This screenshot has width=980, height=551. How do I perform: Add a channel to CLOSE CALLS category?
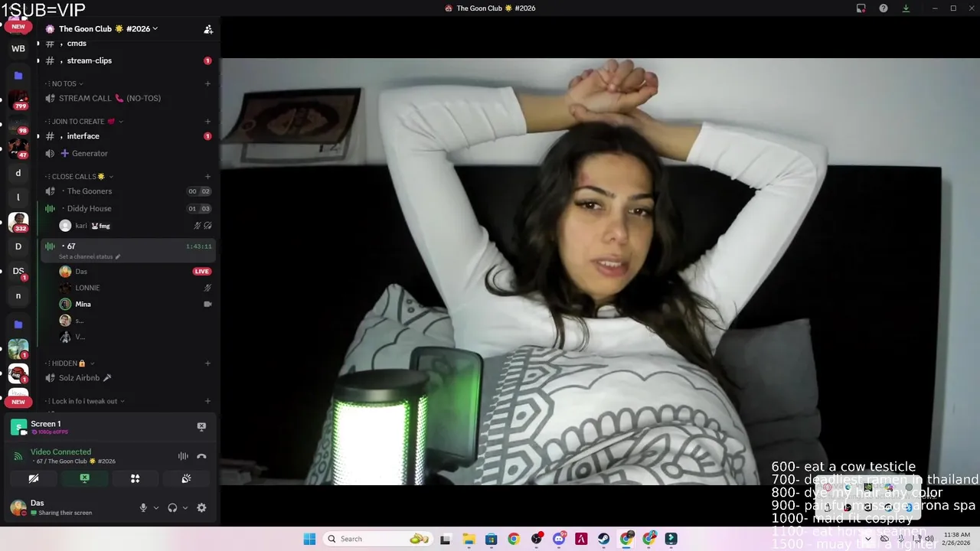point(207,177)
